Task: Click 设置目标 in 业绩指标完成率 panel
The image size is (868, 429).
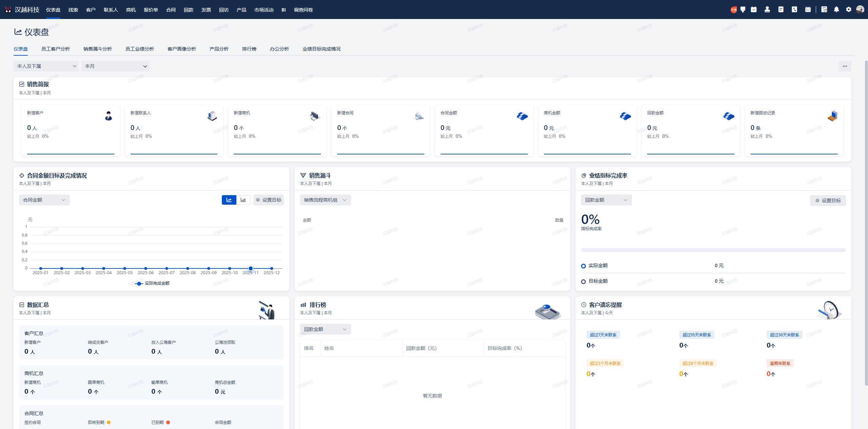Action: (x=828, y=201)
